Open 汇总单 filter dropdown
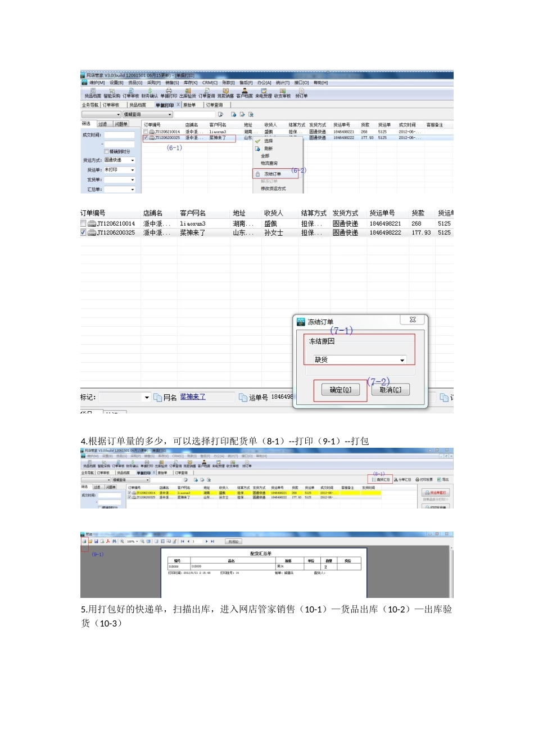Viewport: 534px width, 756px height. (120, 190)
